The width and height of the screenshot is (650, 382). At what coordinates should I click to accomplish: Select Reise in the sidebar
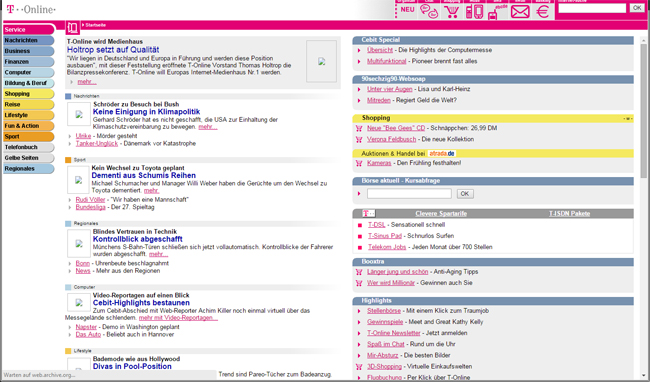(29, 104)
